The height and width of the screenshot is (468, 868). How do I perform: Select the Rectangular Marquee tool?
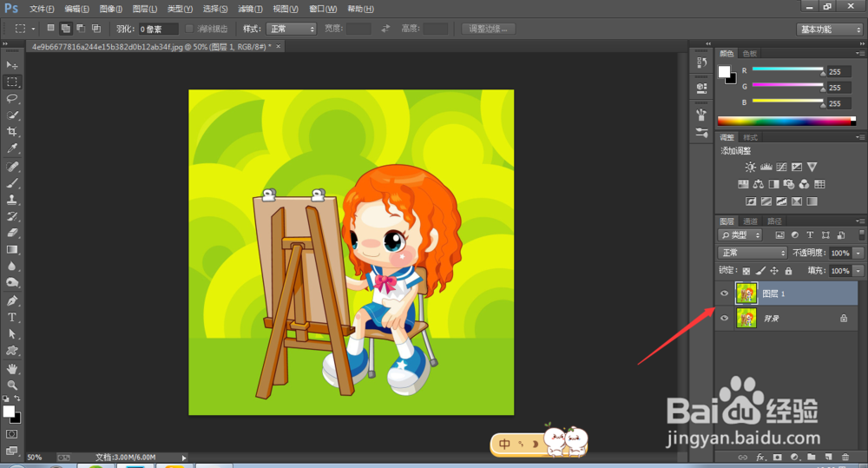pyautogui.click(x=11, y=82)
